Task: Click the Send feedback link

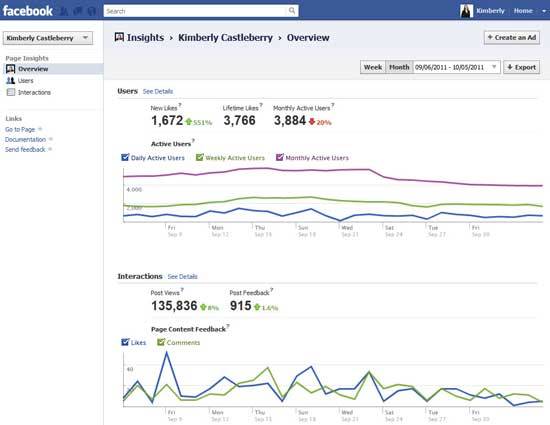Action: click(x=25, y=149)
